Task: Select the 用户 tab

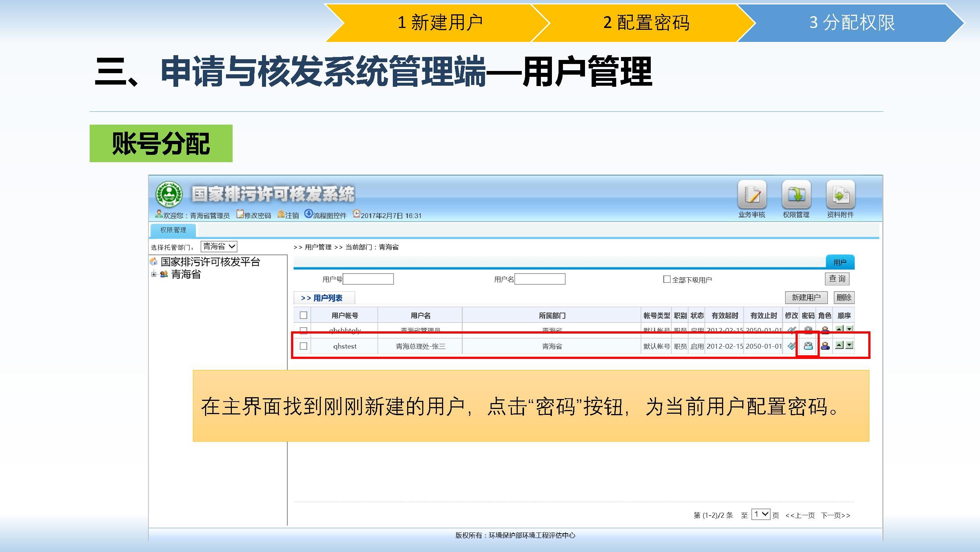Action: point(840,262)
